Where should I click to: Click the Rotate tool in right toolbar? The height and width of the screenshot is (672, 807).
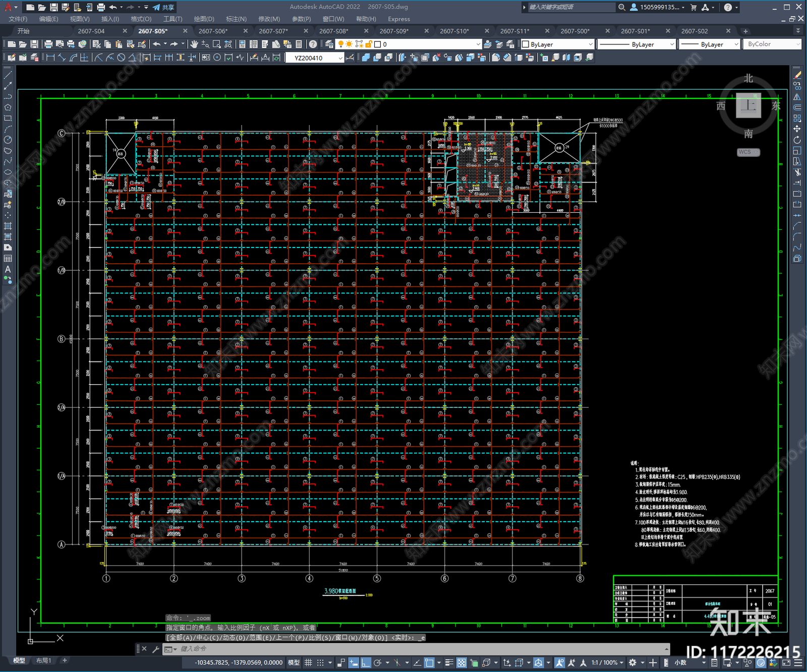[x=797, y=140]
